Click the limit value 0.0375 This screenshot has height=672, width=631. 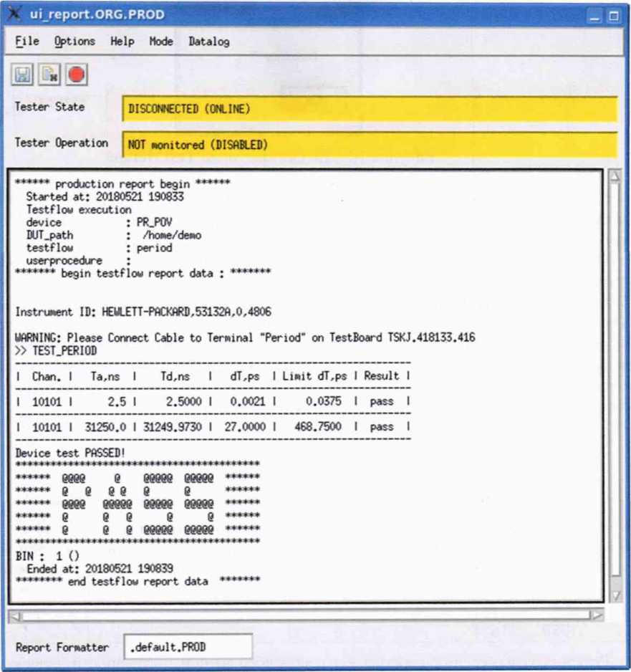(324, 401)
